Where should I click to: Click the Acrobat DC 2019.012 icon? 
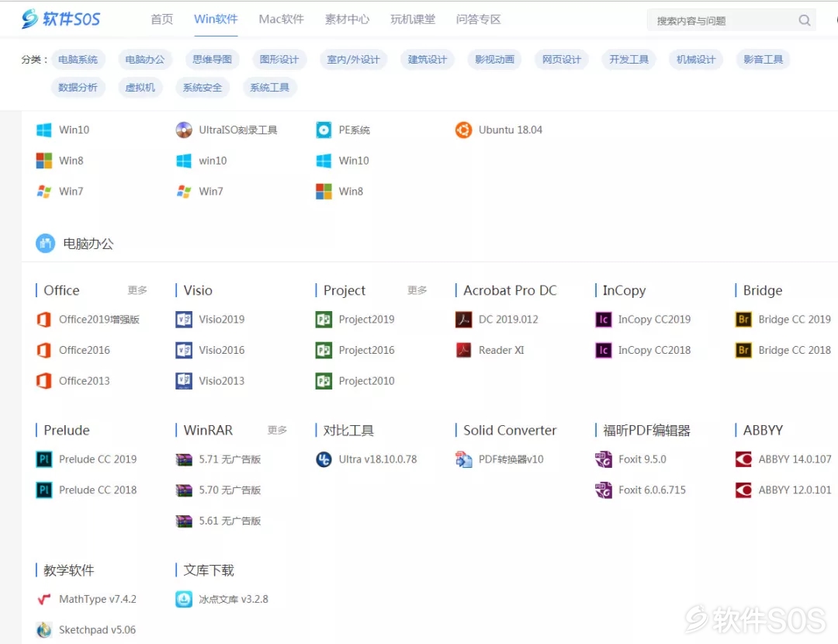(463, 320)
